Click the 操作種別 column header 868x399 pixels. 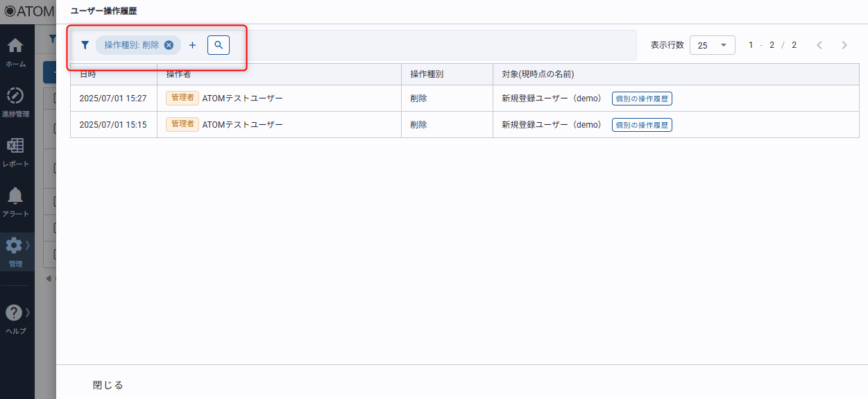427,74
